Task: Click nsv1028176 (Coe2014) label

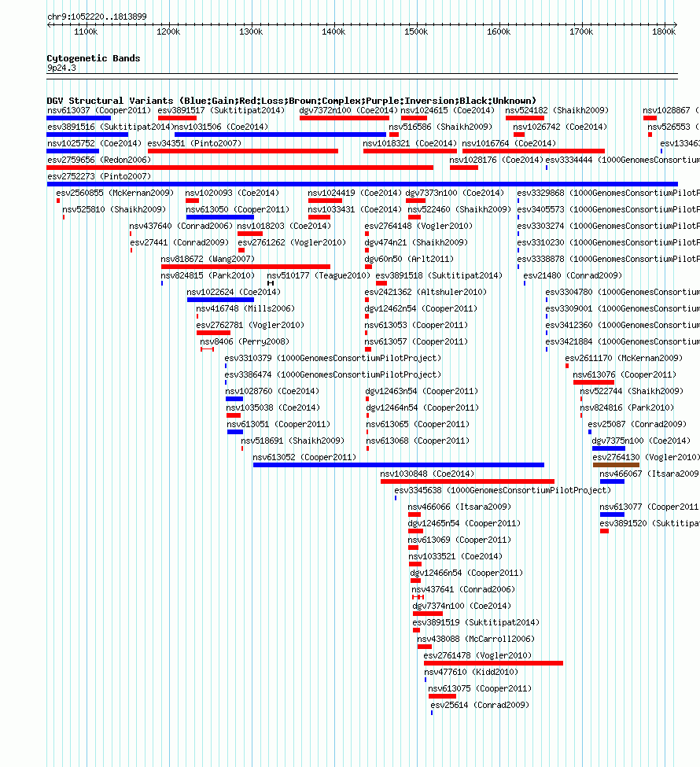Action: pos(496,160)
